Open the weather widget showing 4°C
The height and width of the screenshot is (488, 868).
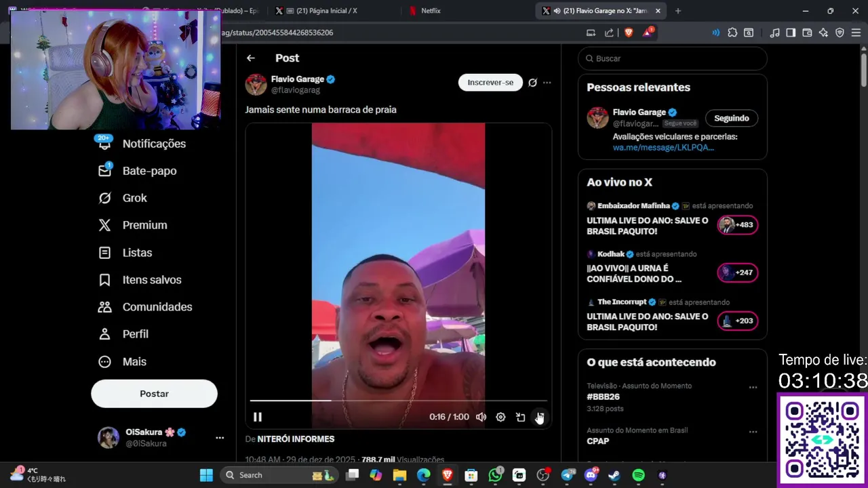38,474
